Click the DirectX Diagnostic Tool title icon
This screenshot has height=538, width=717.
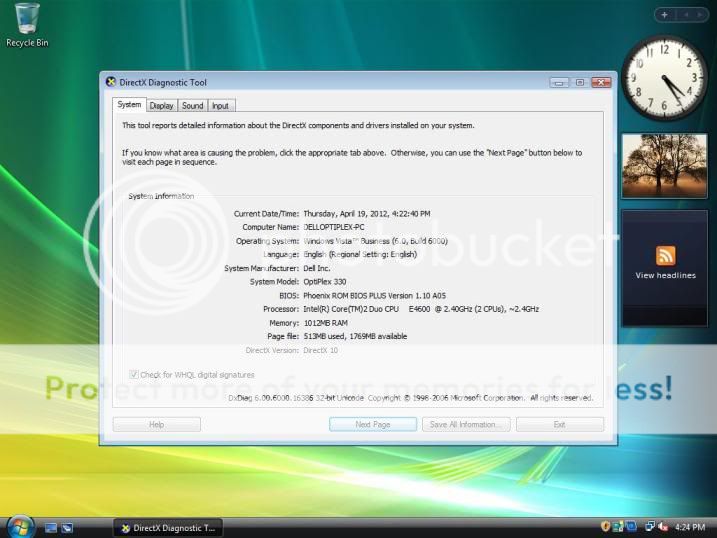tap(111, 82)
